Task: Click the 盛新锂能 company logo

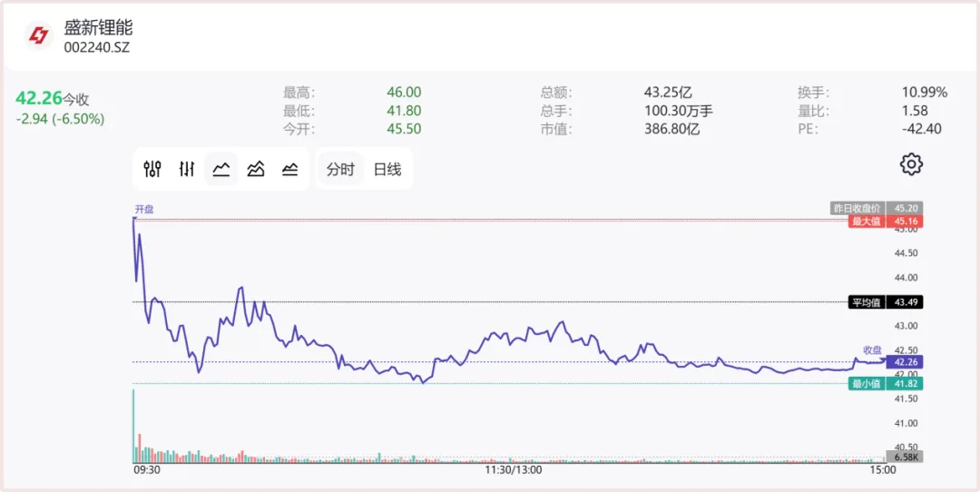Action: [x=39, y=35]
